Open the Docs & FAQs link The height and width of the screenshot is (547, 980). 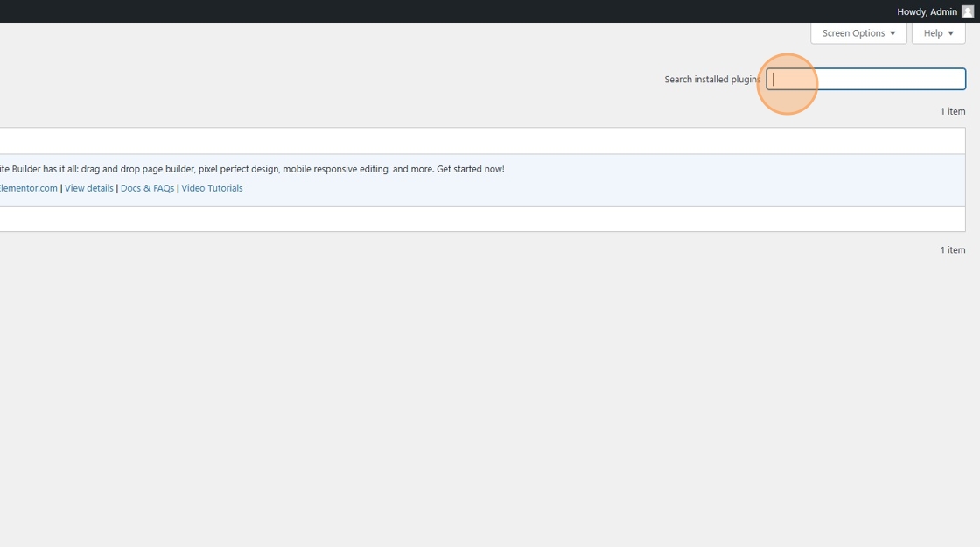148,188
